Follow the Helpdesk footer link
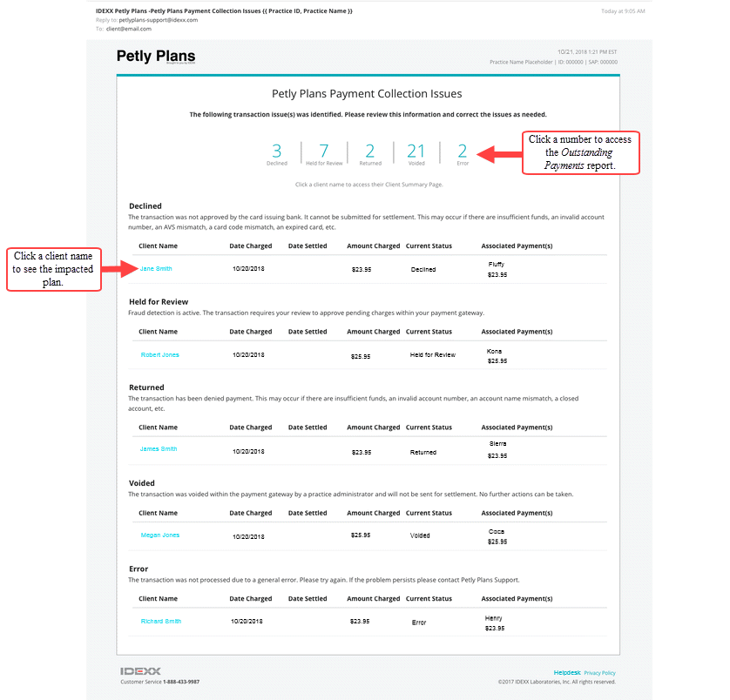The height and width of the screenshot is (700, 730). point(567,672)
